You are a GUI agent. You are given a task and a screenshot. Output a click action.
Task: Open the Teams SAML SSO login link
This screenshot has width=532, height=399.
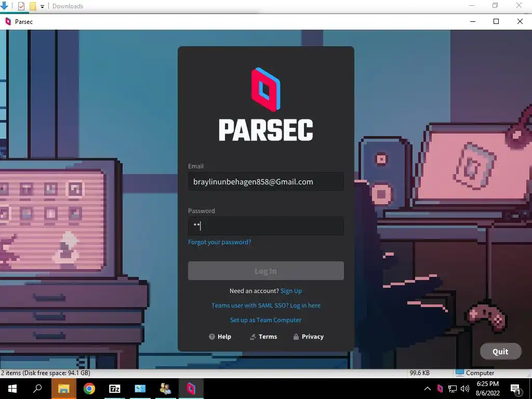point(265,305)
